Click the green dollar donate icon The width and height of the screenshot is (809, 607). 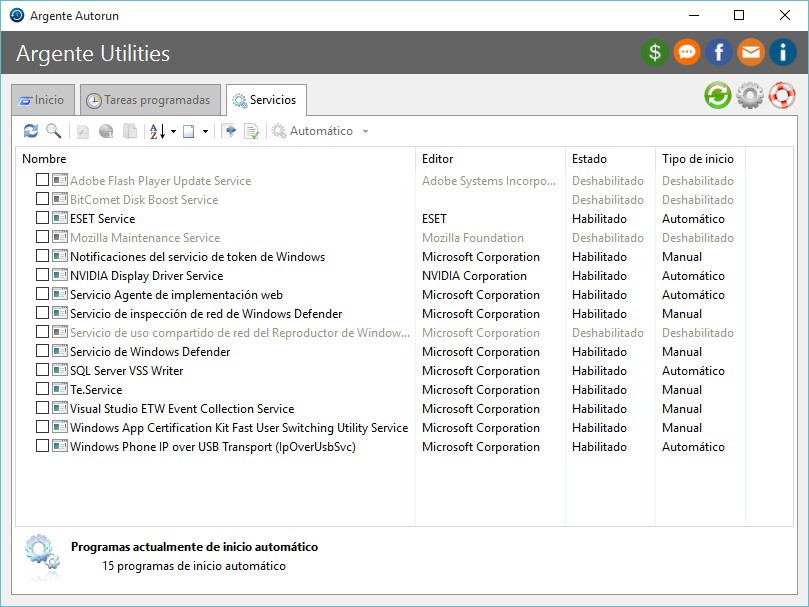(655, 52)
